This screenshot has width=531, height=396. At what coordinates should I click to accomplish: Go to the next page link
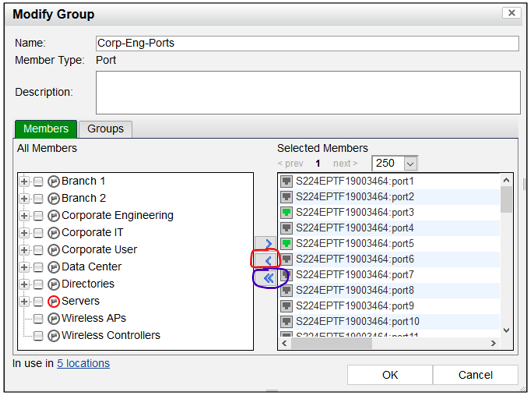pyautogui.click(x=345, y=164)
